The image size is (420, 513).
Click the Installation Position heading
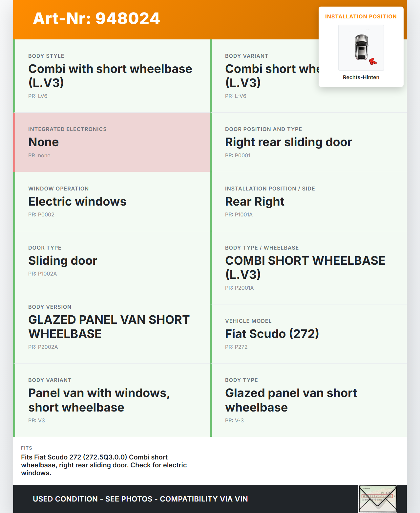(361, 17)
